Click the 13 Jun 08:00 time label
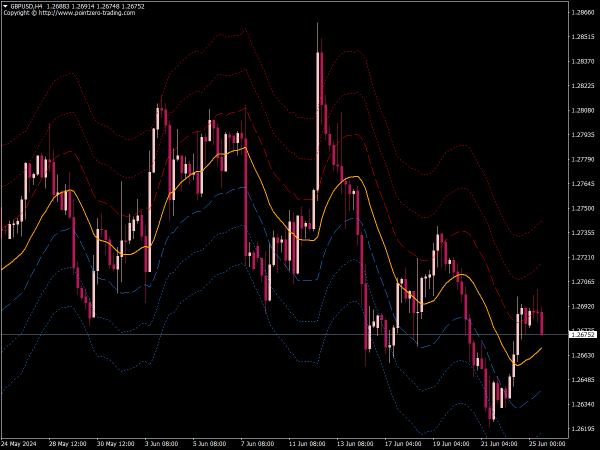Viewport: 600px width, 450px height. 355,443
